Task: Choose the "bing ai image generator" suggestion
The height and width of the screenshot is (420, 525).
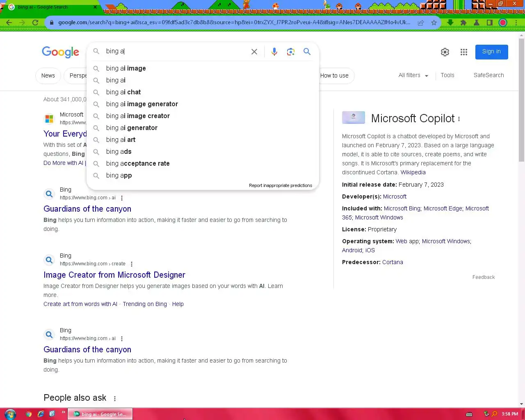Action: [x=203, y=104]
